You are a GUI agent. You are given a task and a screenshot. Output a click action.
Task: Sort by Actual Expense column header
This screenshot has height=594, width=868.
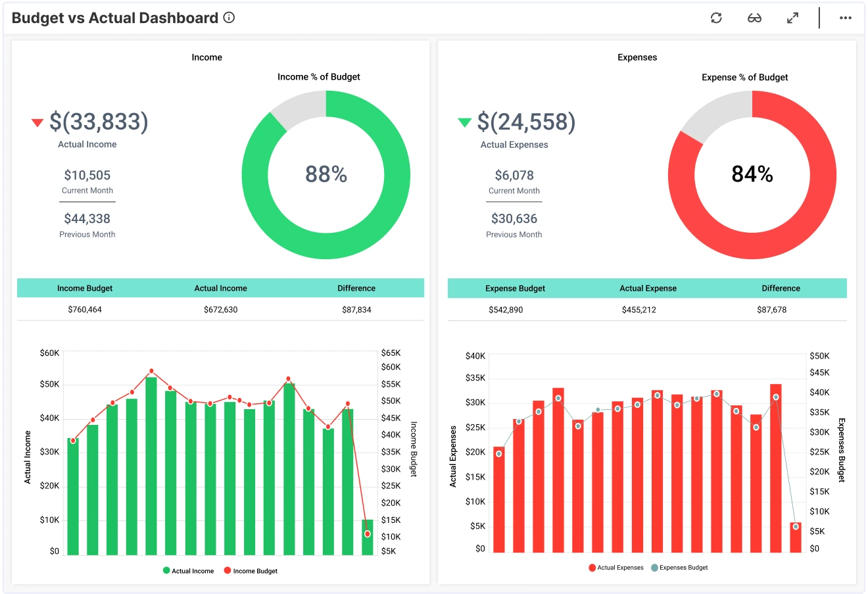pos(648,288)
